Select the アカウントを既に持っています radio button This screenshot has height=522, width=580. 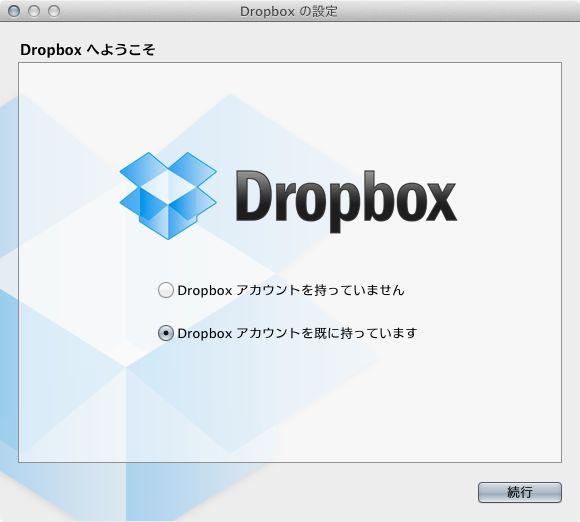pyautogui.click(x=166, y=333)
